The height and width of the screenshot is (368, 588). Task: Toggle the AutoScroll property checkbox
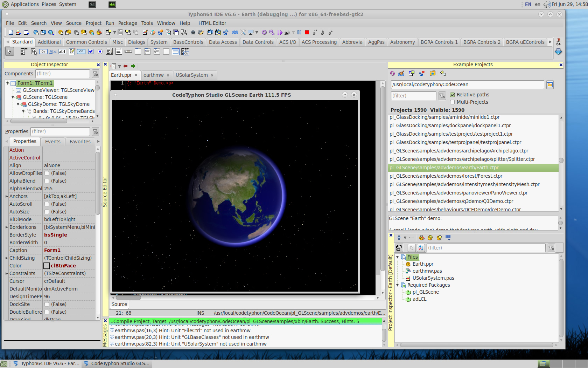click(47, 204)
